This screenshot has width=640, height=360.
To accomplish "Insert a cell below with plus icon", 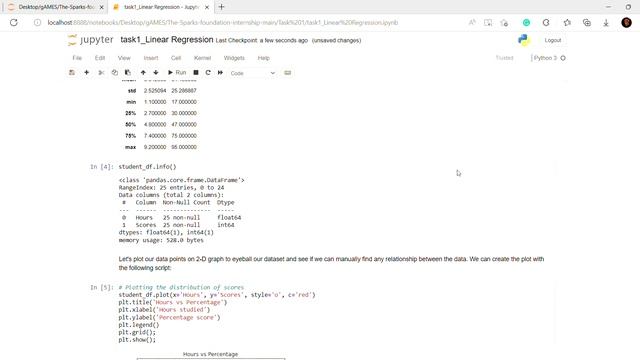I will tap(87, 73).
